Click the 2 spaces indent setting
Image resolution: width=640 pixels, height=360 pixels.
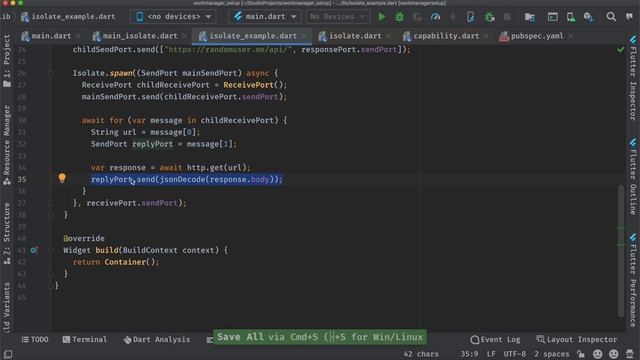(551, 354)
